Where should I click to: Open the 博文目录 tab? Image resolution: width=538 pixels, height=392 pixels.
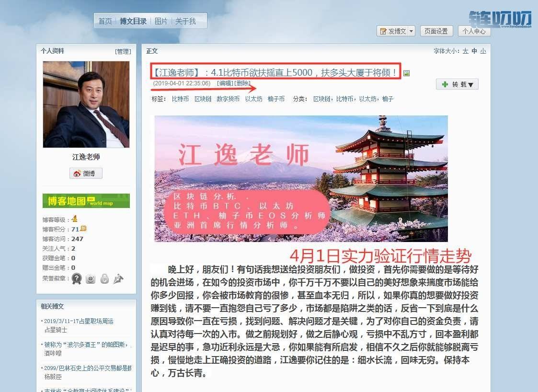click(x=133, y=21)
